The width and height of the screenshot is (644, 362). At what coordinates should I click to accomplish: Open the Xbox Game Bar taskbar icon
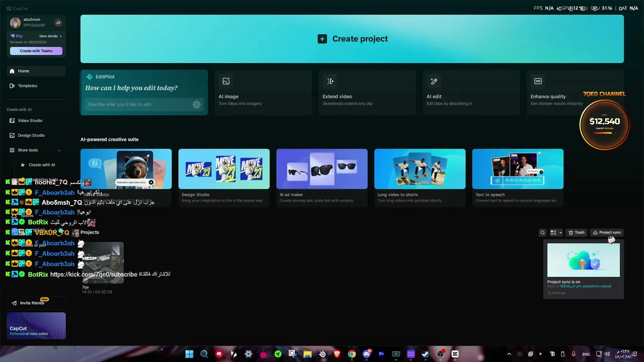396,354
